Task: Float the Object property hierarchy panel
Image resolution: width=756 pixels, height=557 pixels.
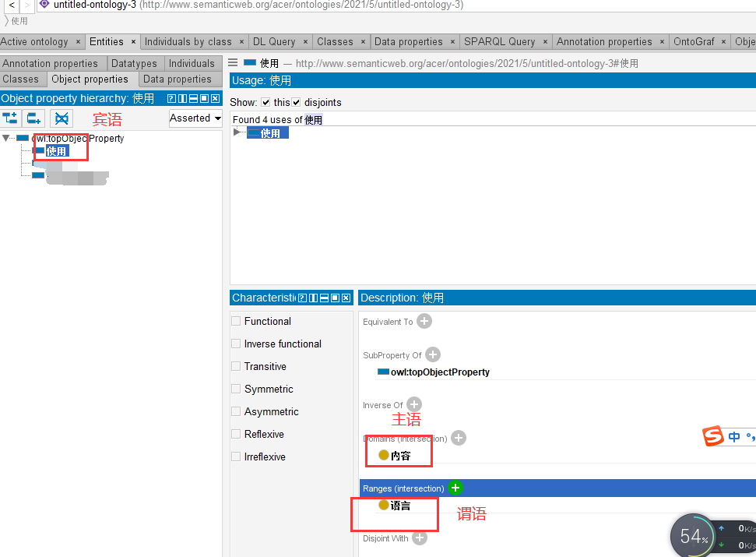Action: [x=205, y=99]
